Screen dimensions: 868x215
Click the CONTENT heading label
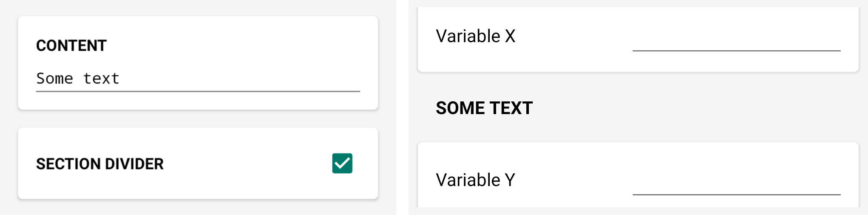pyautogui.click(x=71, y=46)
